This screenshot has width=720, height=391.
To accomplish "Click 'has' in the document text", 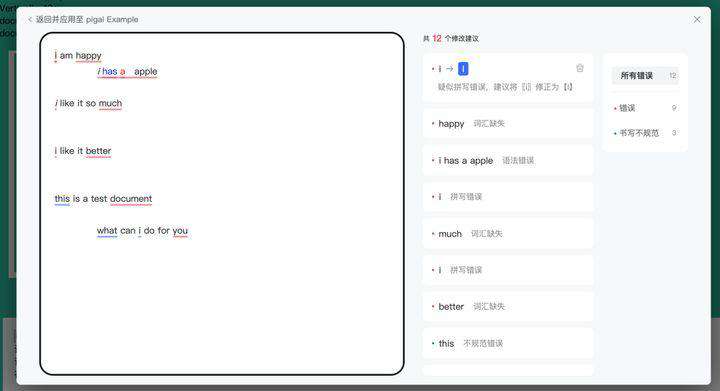I will (110, 72).
